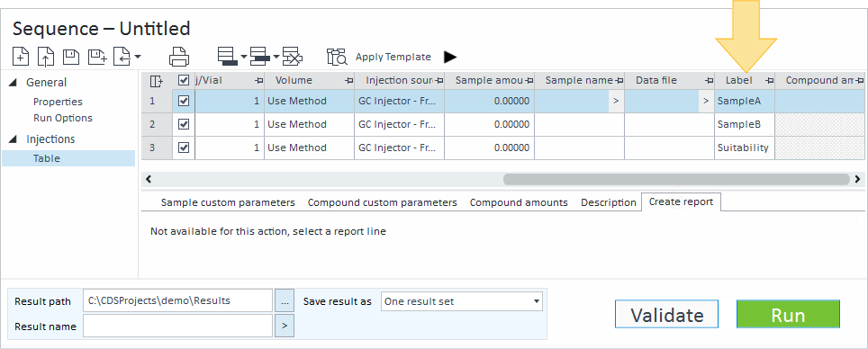Click the Save As icon
This screenshot has height=349, width=868.
(97, 57)
